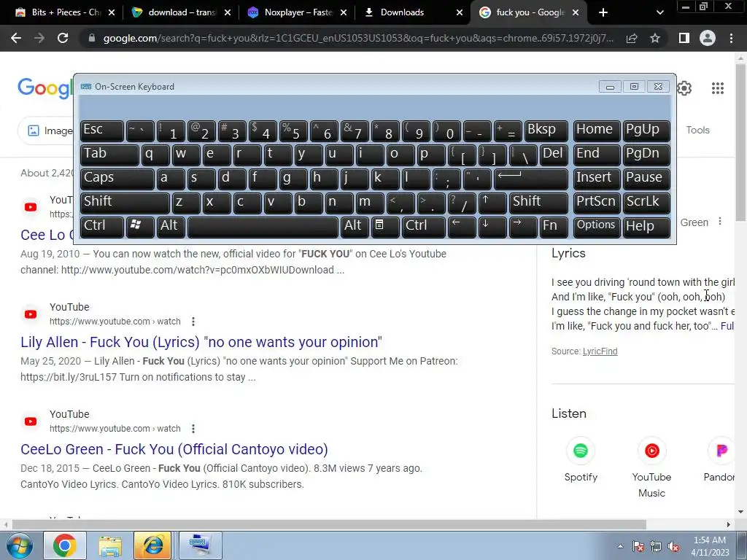This screenshot has width=747, height=560.
Task: Toggle ScrLk key on On-Screen Keyboard
Action: coord(646,202)
